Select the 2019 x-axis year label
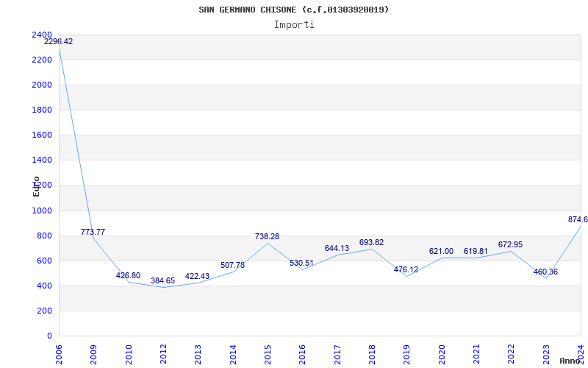 (407, 354)
